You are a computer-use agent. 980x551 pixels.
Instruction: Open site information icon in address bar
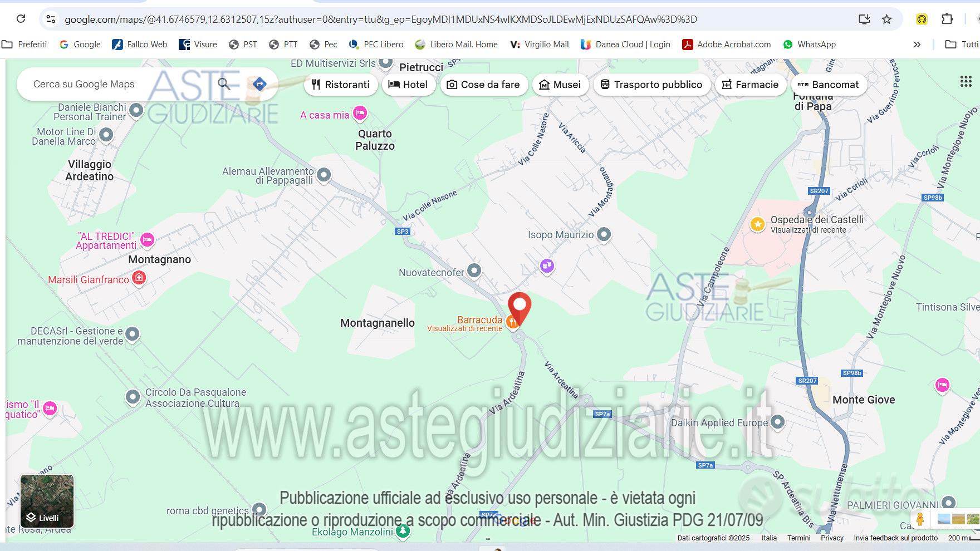[51, 19]
